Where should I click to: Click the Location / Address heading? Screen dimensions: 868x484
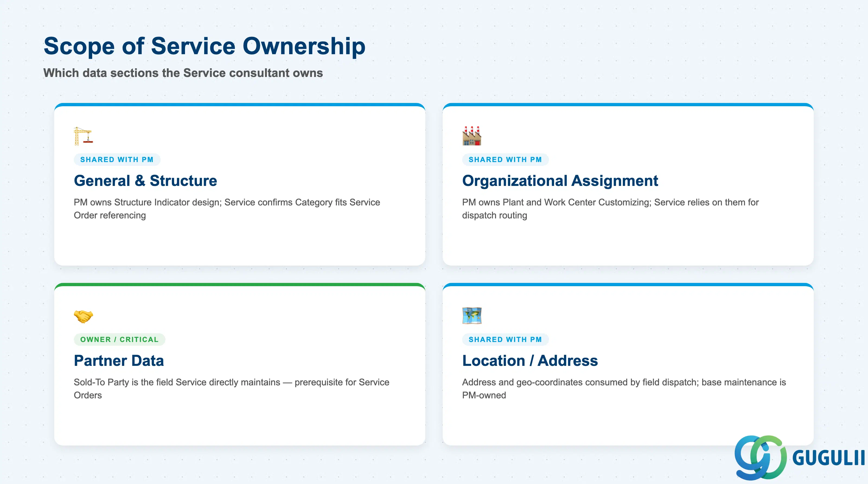click(530, 360)
